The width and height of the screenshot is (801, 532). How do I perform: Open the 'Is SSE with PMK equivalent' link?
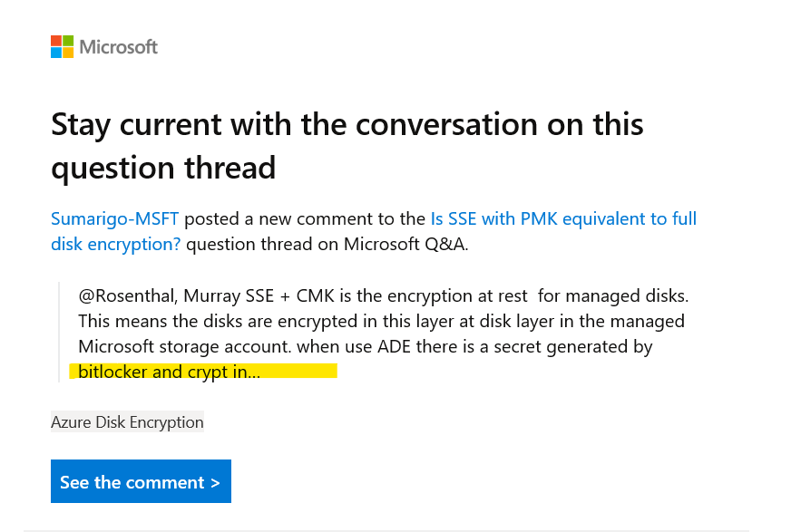[563, 218]
